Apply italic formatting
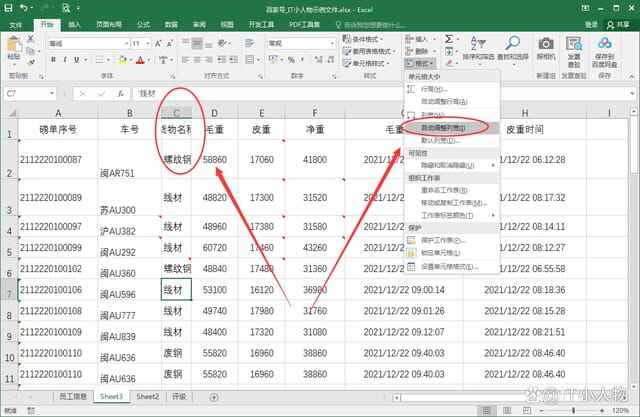 pos(65,60)
